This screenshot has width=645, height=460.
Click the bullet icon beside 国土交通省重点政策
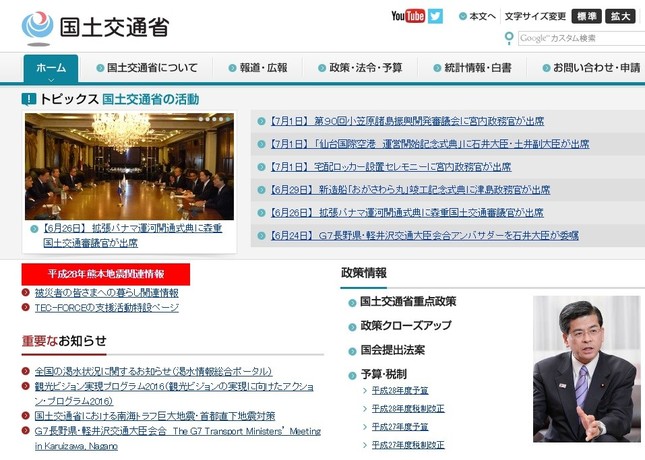pos(352,303)
